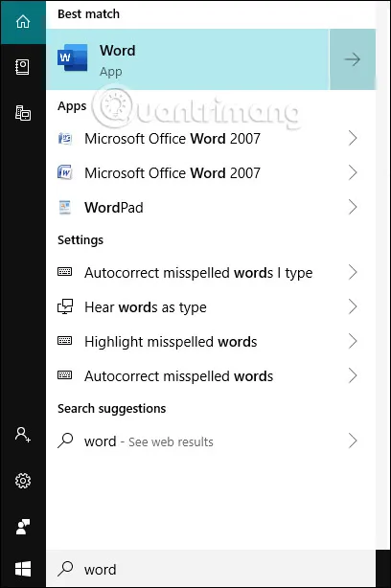The width and height of the screenshot is (391, 588).
Task: Expand chevron for Hear words as type
Action: [353, 306]
